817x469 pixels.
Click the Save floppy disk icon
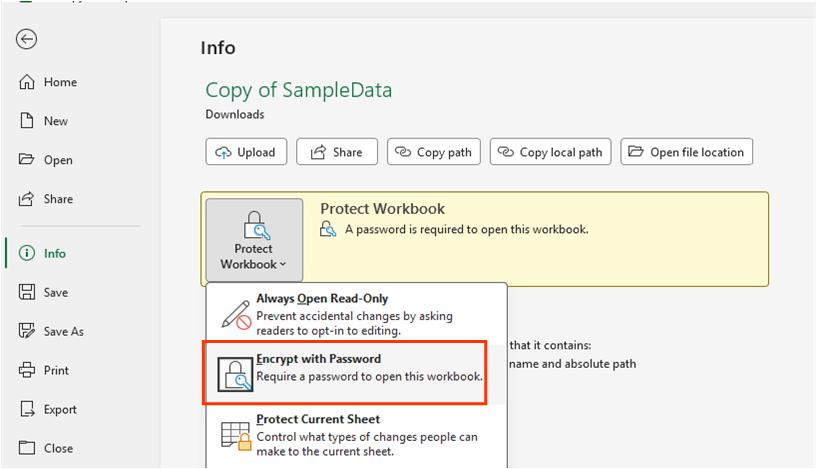tap(27, 292)
